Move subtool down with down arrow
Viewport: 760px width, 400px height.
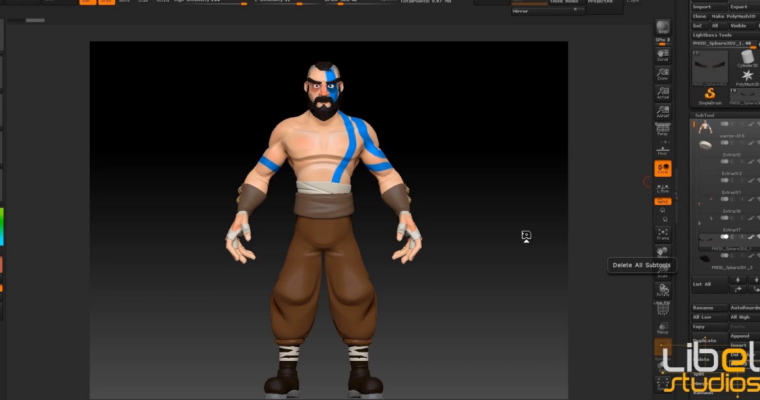pos(755,280)
